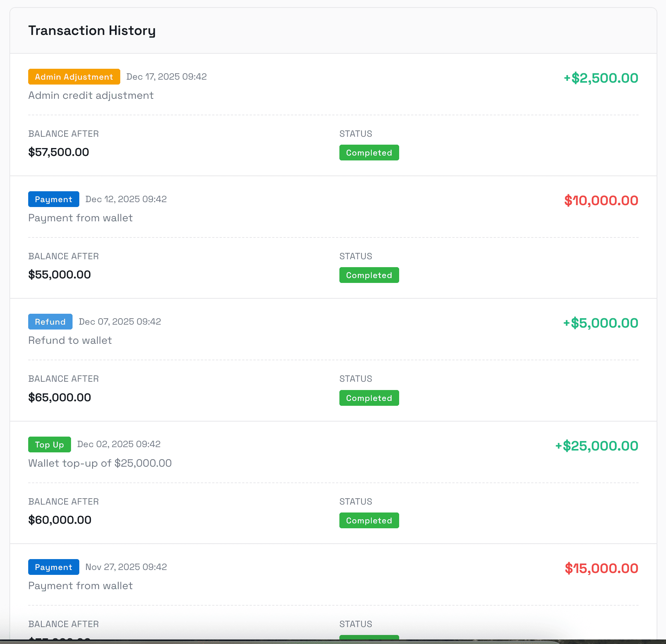Click the Completed status below the Dec 12 payment
Viewport: 666px width, 644px height.
point(369,275)
